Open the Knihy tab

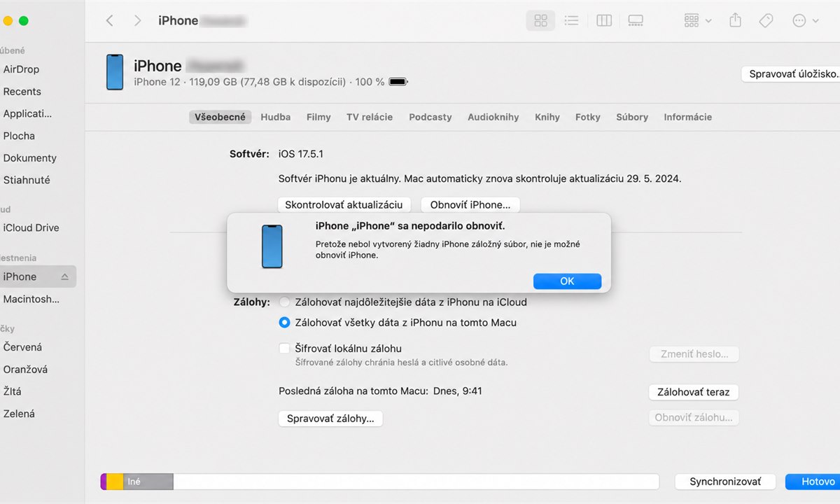(547, 117)
